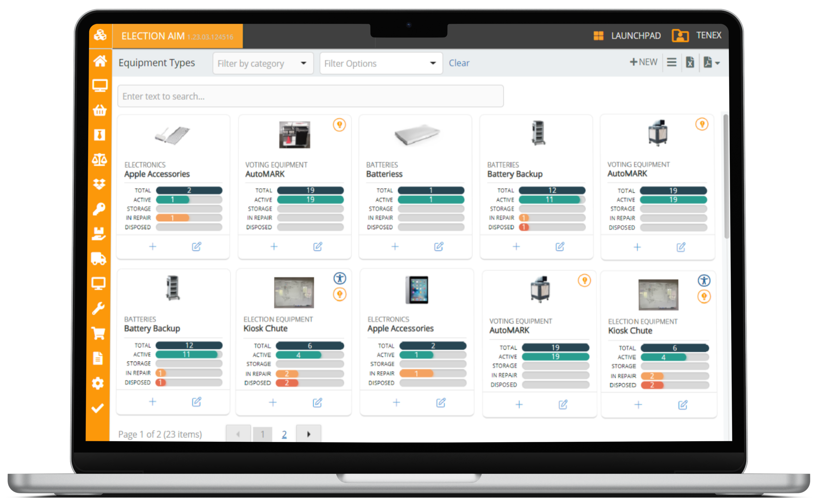Open the delivery truck sidebar icon
The width and height of the screenshot is (835, 504).
[99, 259]
